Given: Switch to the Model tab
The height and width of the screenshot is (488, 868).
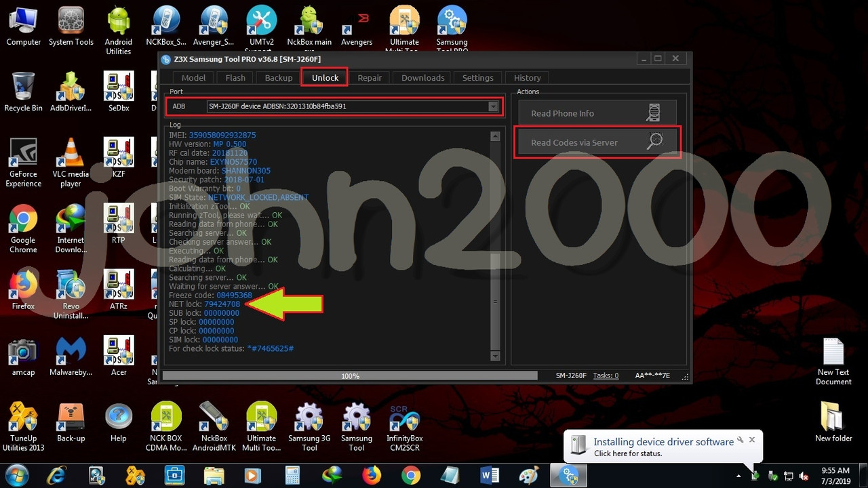Looking at the screenshot, I should pyautogui.click(x=193, y=77).
